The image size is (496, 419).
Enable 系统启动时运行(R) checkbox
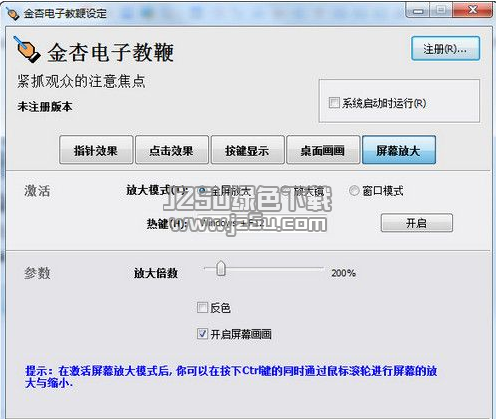pyautogui.click(x=334, y=103)
